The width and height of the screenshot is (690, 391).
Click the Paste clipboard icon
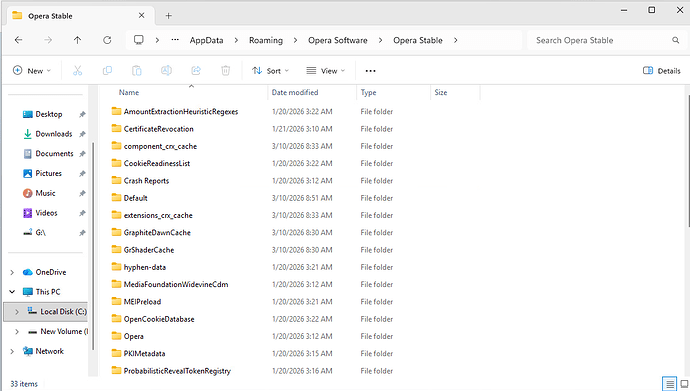click(x=137, y=70)
